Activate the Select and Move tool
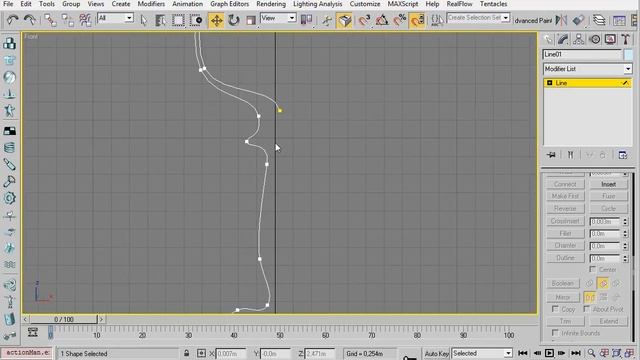The height and width of the screenshot is (360, 640). (216, 20)
